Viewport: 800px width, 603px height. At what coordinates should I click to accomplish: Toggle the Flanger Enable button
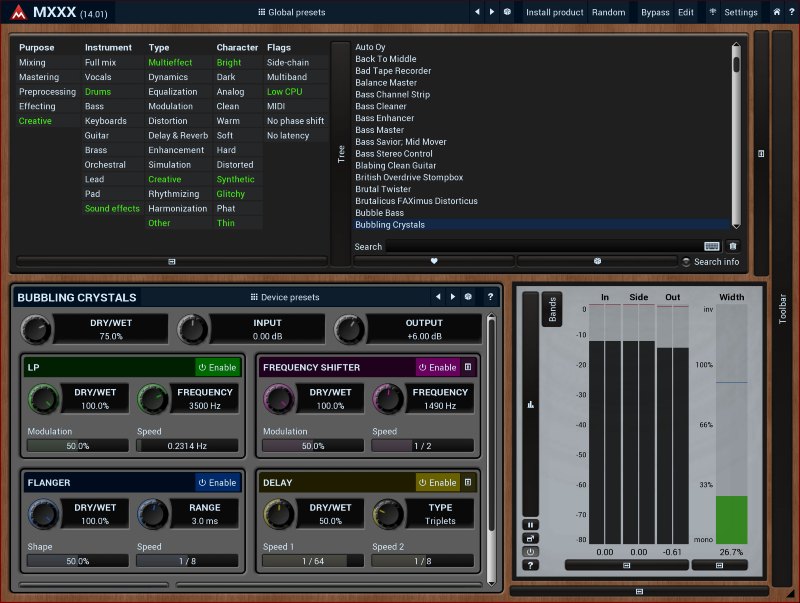[217, 482]
